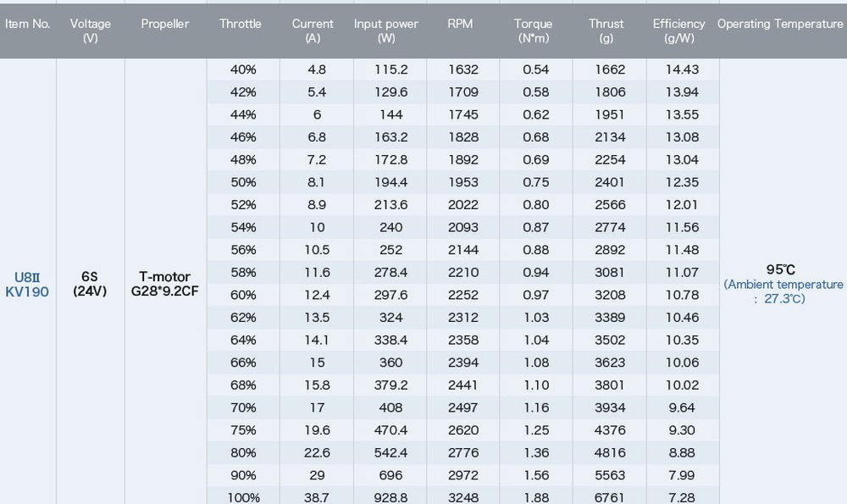Click the 1.88 torque value
This screenshot has height=504, width=847.
(x=536, y=497)
